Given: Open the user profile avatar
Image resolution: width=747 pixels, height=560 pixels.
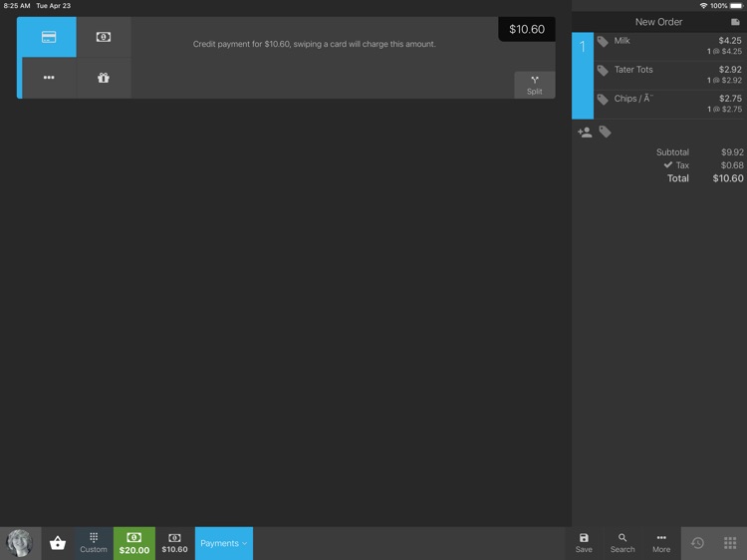Looking at the screenshot, I should coord(20,543).
